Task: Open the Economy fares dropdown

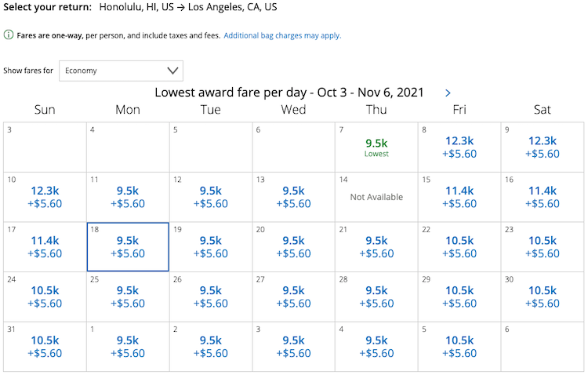Action: point(121,71)
